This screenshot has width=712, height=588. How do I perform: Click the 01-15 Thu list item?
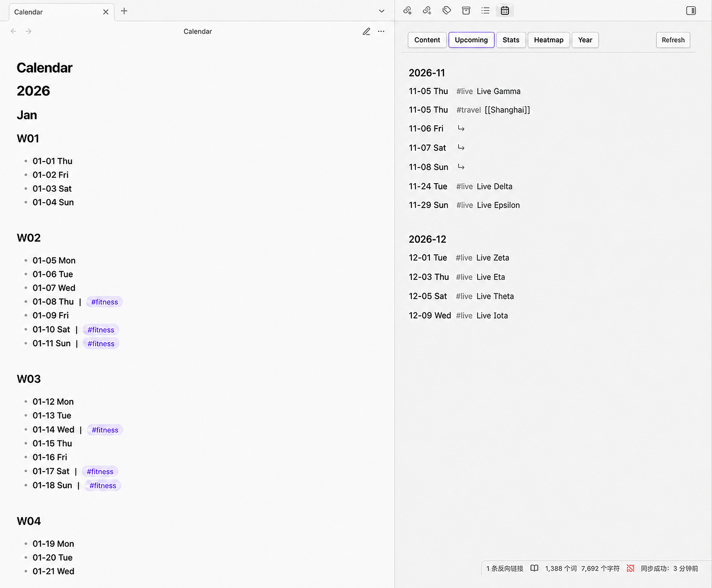[52, 444]
